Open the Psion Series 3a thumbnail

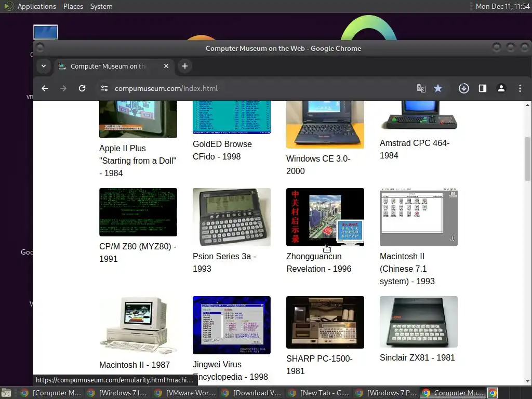231,217
